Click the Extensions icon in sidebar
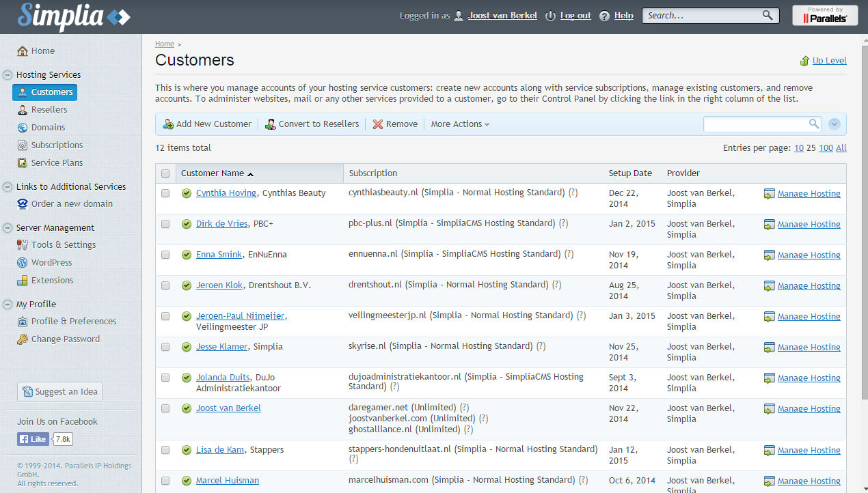The width and height of the screenshot is (868, 493). coord(23,281)
